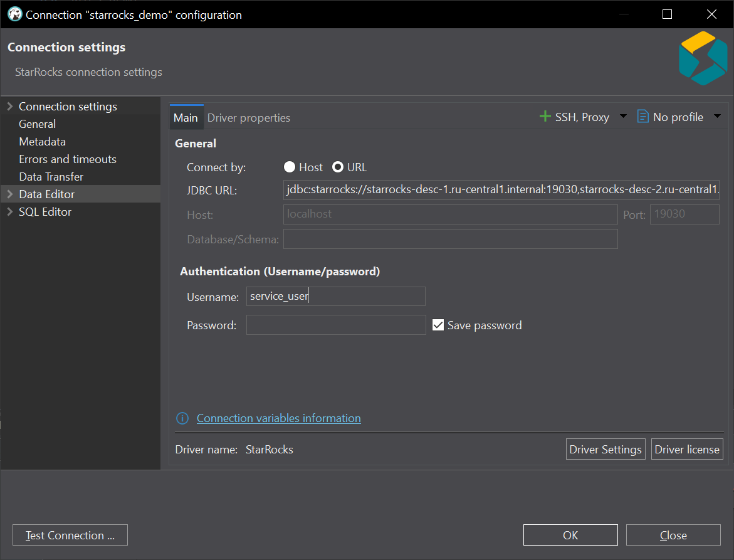This screenshot has width=734, height=560.
Task: Click the profile document icon
Action: click(x=642, y=116)
